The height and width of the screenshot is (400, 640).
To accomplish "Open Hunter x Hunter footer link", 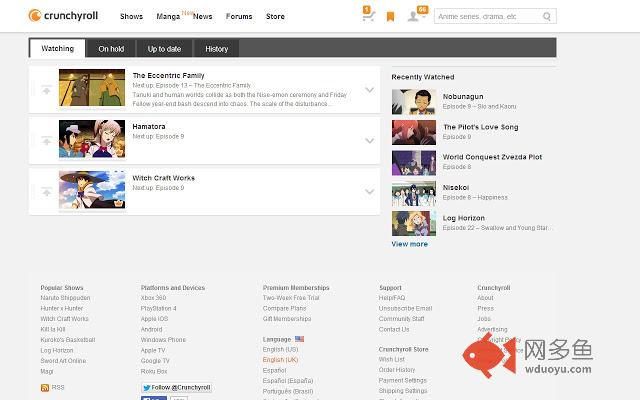I will 62,309.
